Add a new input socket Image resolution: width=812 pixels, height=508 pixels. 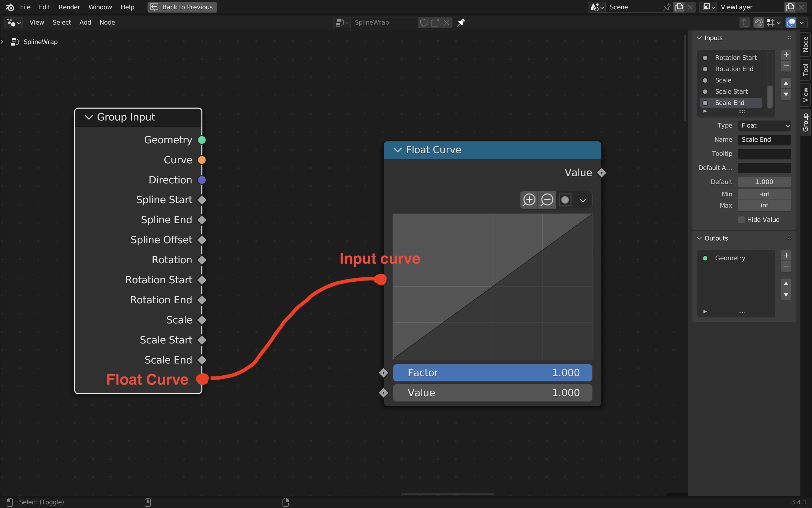click(x=786, y=55)
